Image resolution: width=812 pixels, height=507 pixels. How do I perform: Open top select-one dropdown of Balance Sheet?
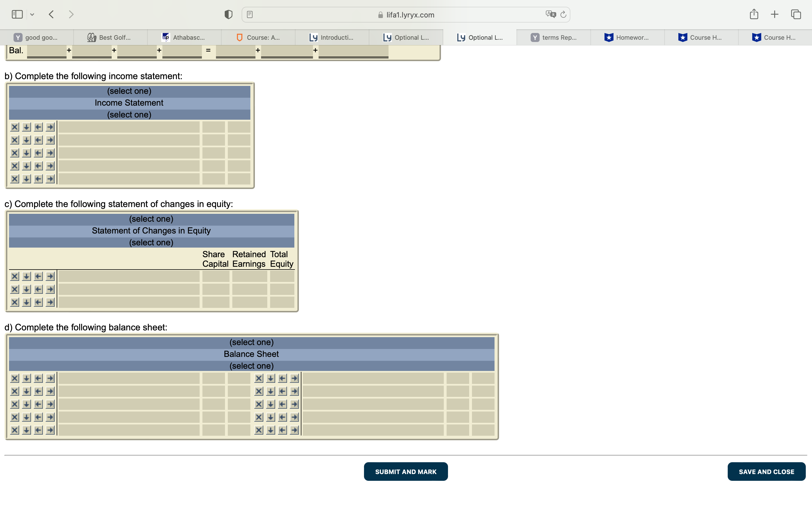tap(251, 342)
